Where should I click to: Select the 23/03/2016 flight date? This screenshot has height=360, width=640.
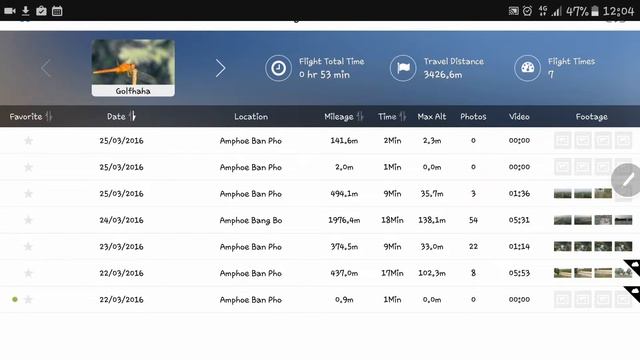(x=121, y=247)
